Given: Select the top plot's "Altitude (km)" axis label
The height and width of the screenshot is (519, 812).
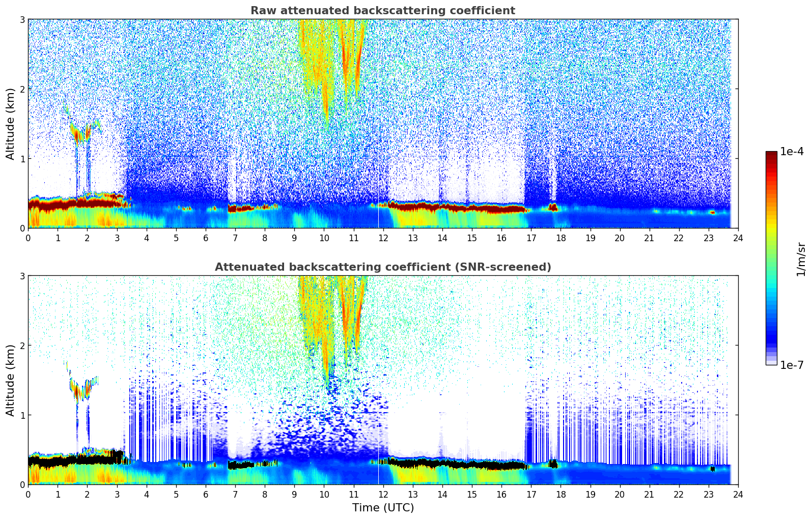Looking at the screenshot, I should click(11, 124).
